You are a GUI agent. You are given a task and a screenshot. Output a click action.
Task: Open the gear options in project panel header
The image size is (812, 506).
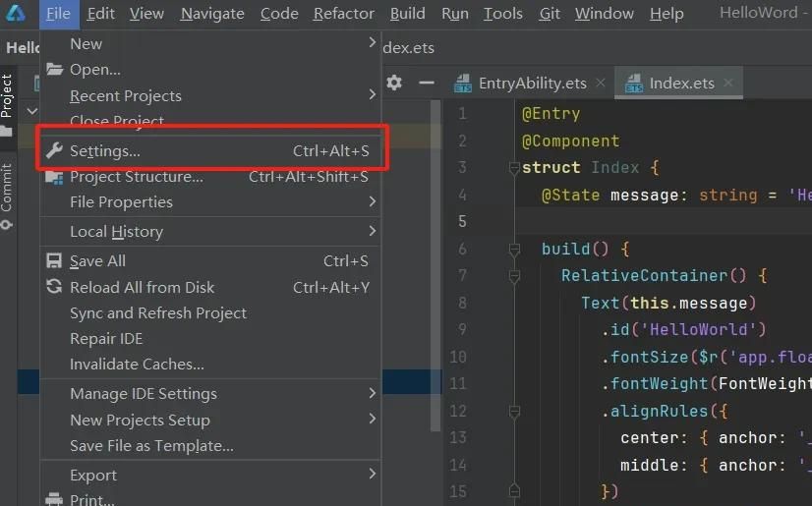(x=394, y=83)
